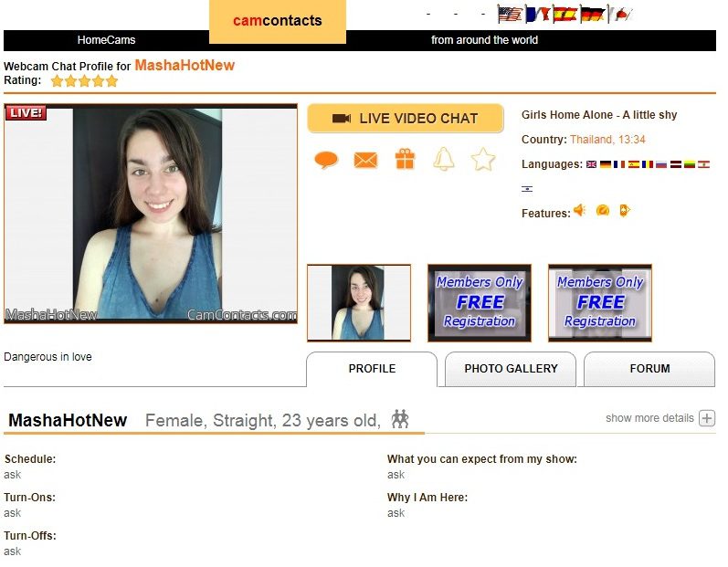Add to favorites with the star icon

point(483,159)
